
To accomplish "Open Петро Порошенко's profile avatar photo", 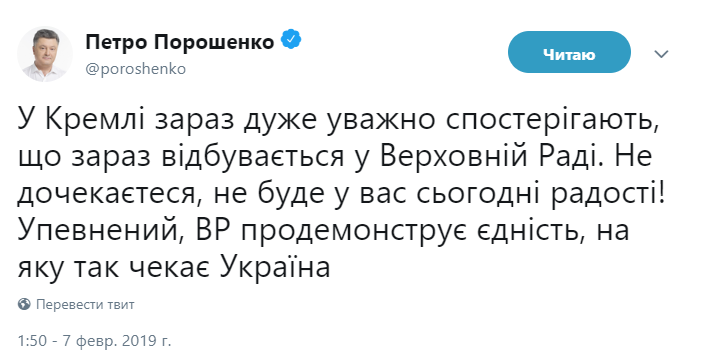I will [x=45, y=54].
